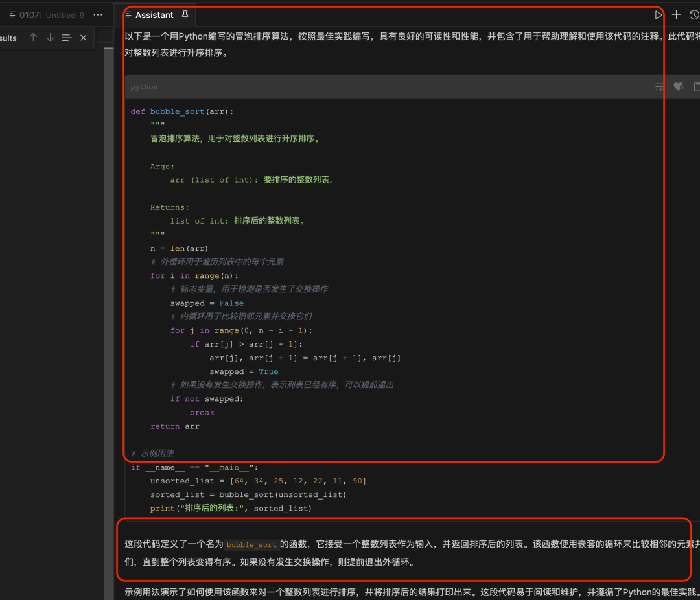
Task: Click the 'return arr' line
Action: coord(174,426)
